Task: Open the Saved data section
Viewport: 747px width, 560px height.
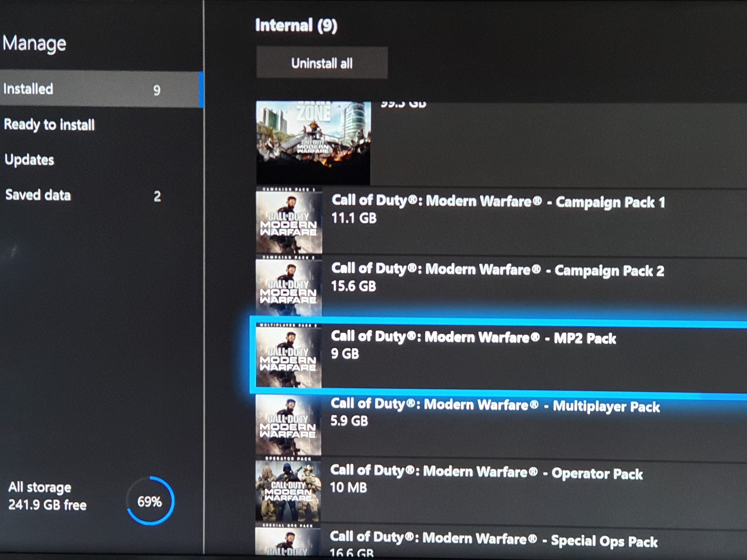Action: click(x=38, y=195)
